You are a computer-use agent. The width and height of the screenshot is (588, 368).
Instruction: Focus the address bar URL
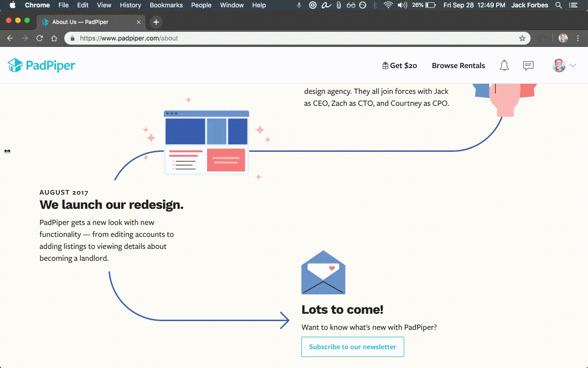click(298, 38)
